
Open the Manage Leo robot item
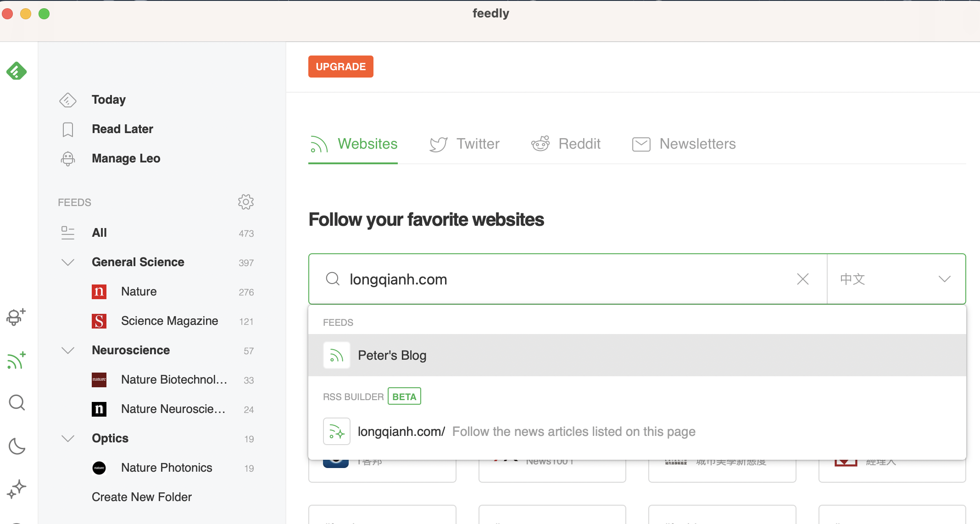pos(110,158)
